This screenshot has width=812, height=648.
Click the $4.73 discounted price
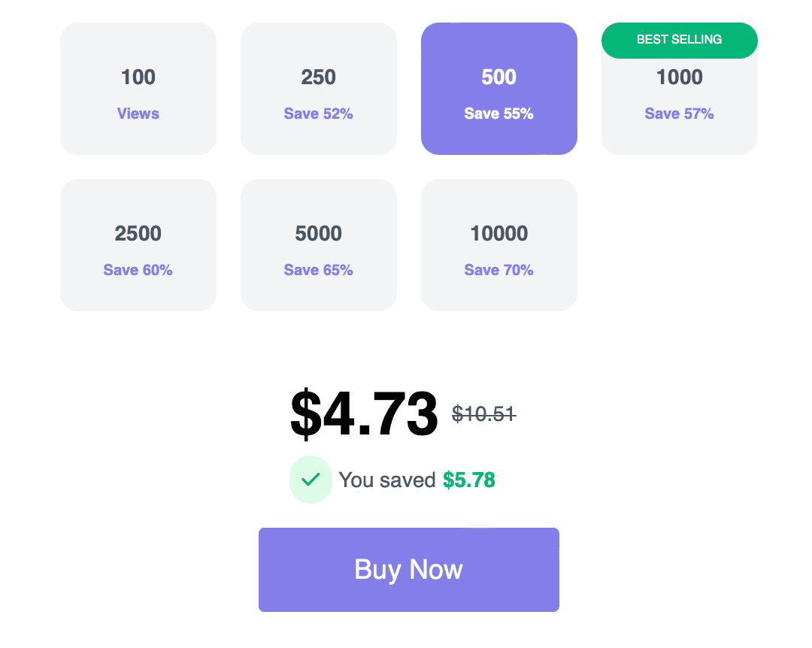pos(362,413)
